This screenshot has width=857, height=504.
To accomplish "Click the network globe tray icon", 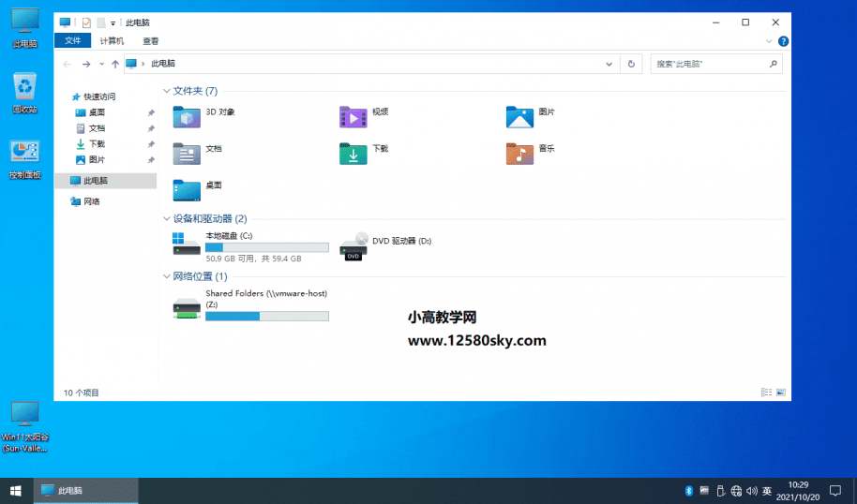I will (736, 491).
